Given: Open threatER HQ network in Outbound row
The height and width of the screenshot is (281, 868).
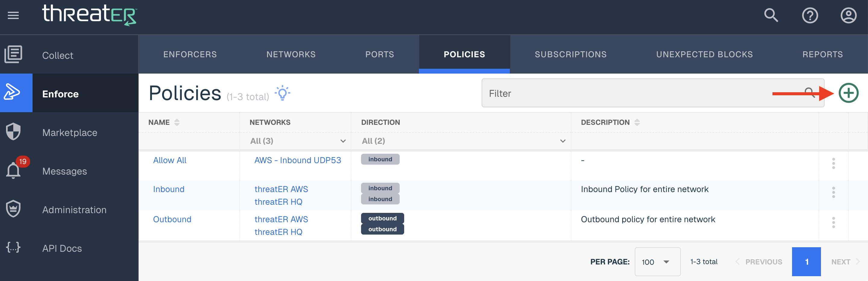Looking at the screenshot, I should pos(278,232).
